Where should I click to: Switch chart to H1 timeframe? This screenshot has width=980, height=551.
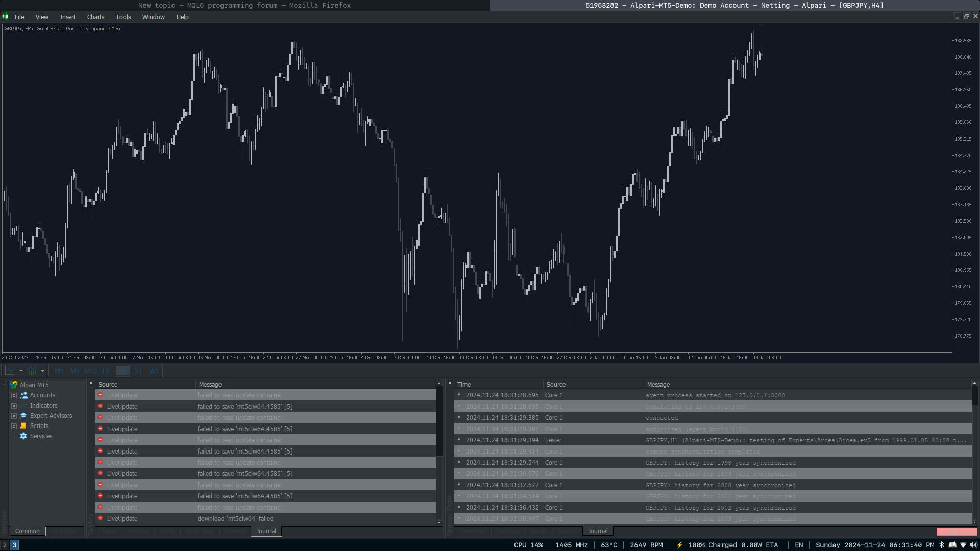[106, 371]
